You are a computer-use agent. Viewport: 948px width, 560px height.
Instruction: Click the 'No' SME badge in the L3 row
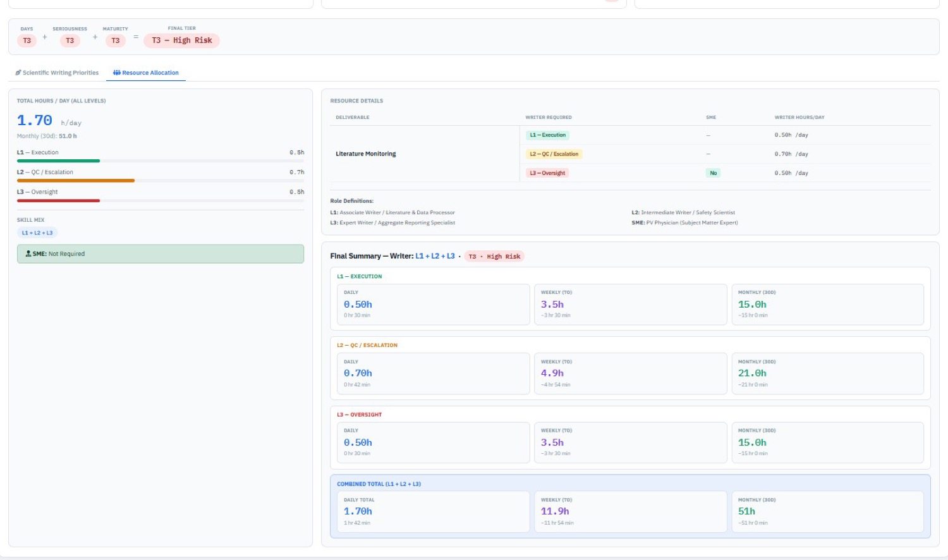(x=714, y=173)
